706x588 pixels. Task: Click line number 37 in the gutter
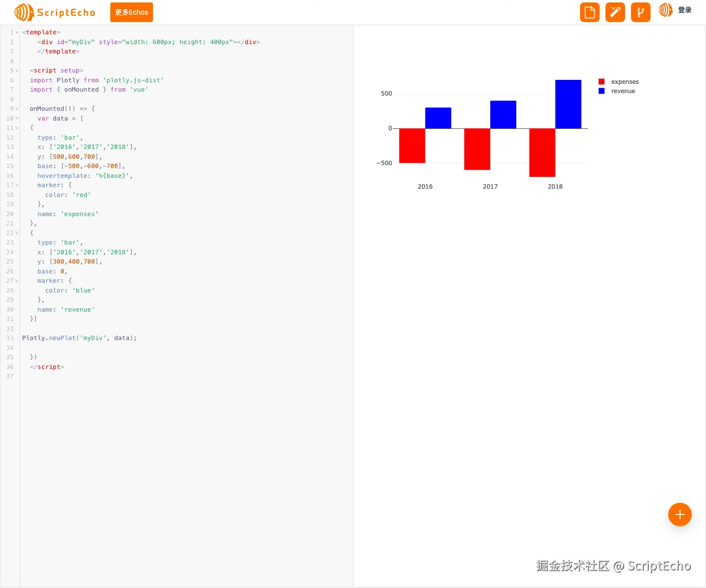coord(10,376)
